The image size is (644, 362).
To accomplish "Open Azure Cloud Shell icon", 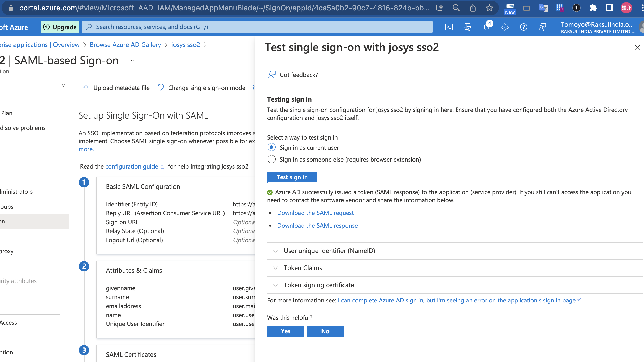I will 449,27.
